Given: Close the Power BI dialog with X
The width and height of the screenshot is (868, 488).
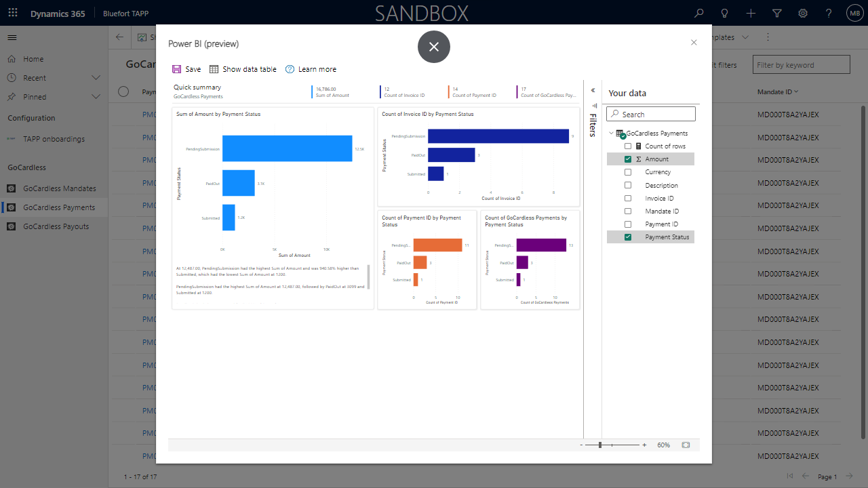Looking at the screenshot, I should click(694, 42).
